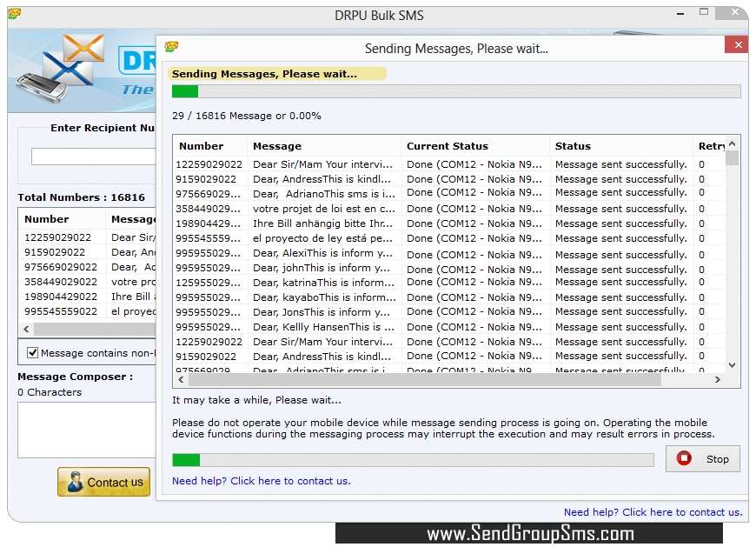Click the results table right scroll arrow
This screenshot has height=547, width=756.
tap(718, 380)
